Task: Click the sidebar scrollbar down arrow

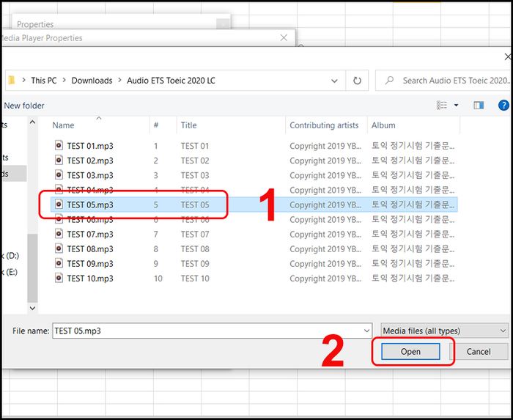Action: [32, 308]
